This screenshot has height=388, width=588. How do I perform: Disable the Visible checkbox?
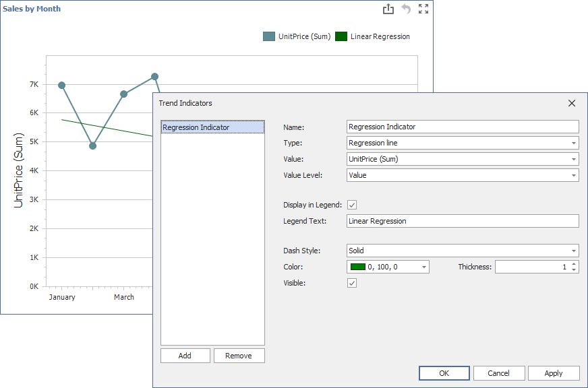(352, 283)
